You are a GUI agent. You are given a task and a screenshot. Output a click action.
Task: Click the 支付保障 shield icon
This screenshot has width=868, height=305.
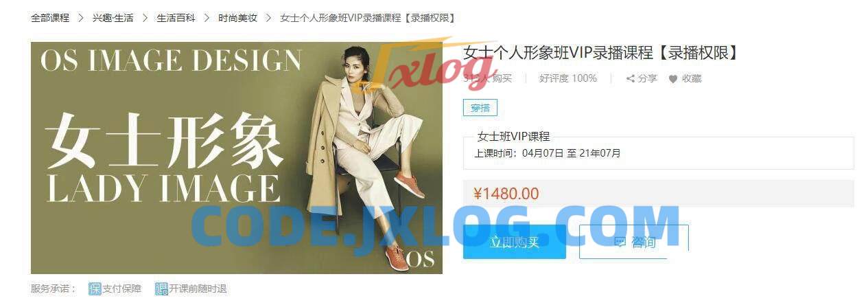point(95,289)
